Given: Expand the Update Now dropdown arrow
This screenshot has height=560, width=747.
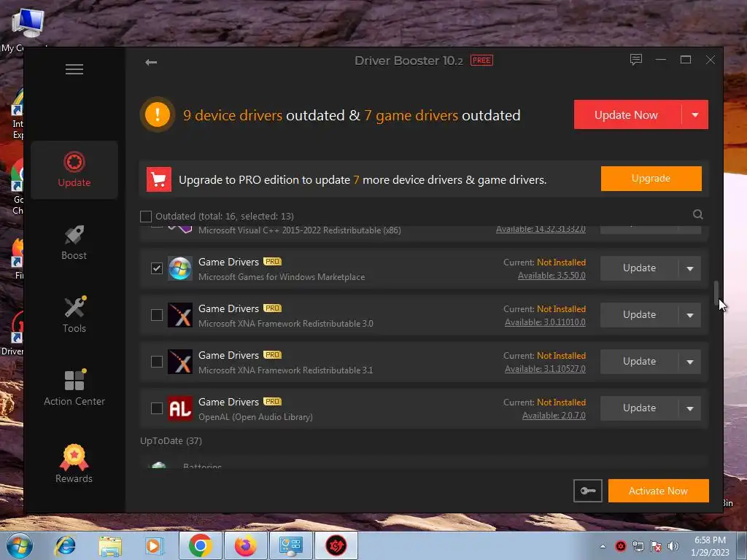Looking at the screenshot, I should pos(695,114).
